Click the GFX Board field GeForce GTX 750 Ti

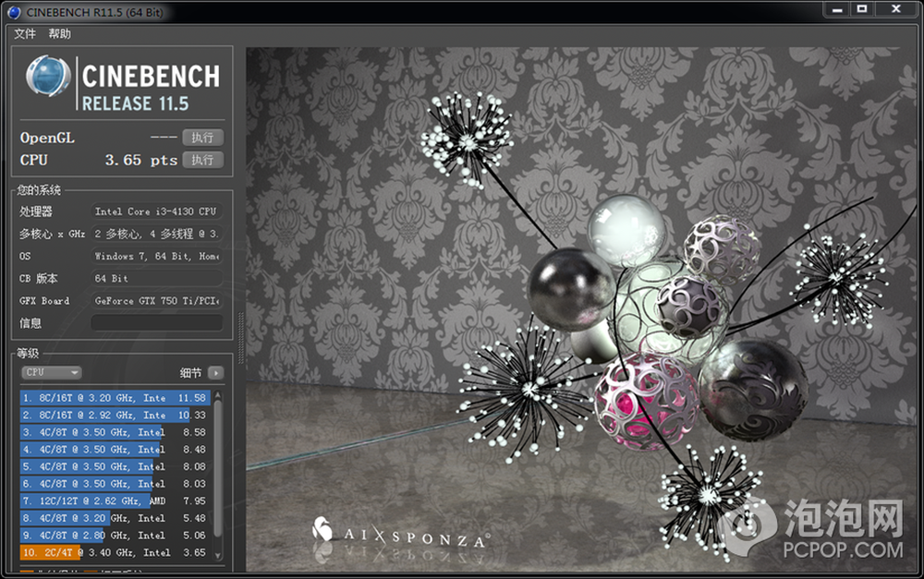(157, 300)
